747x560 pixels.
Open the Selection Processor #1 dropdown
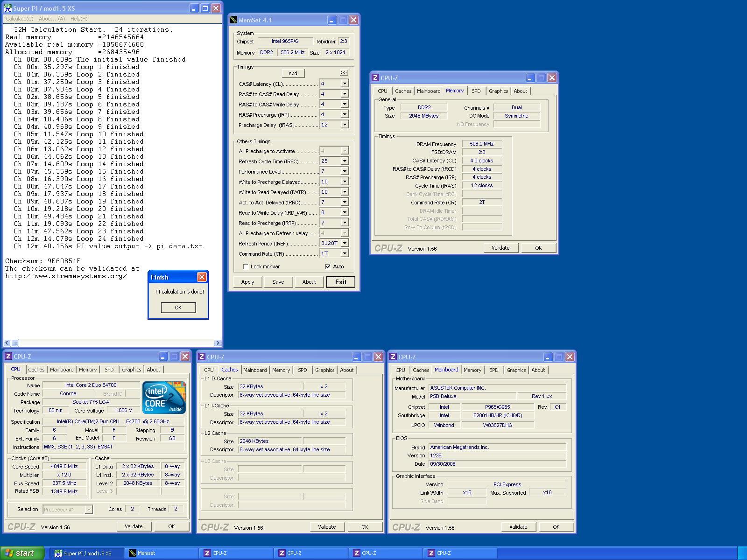89,510
